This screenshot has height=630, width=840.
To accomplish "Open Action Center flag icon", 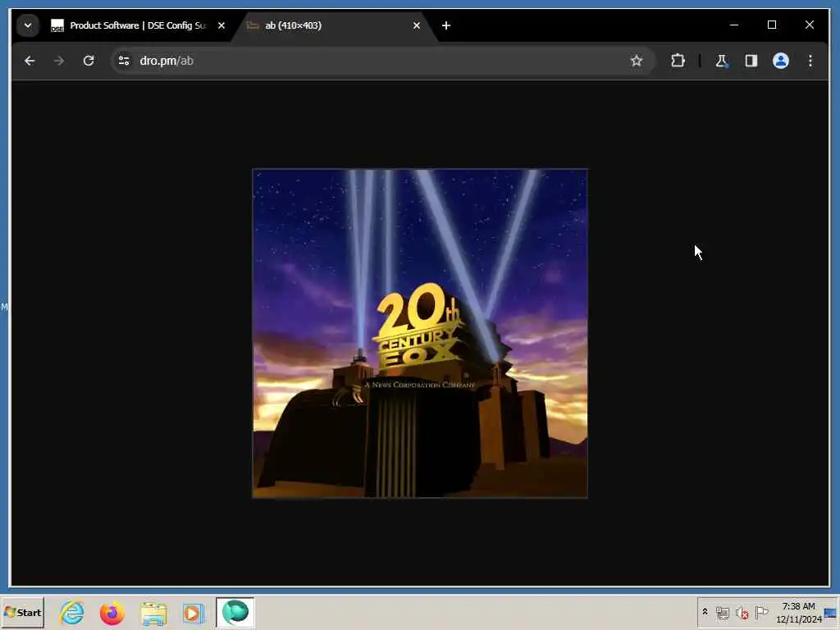I will (761, 612).
